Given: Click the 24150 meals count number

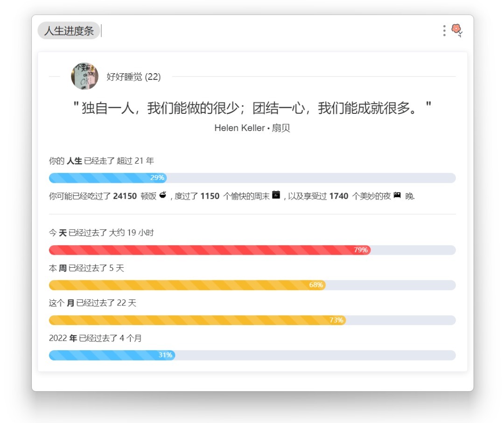Looking at the screenshot, I should pyautogui.click(x=125, y=196).
